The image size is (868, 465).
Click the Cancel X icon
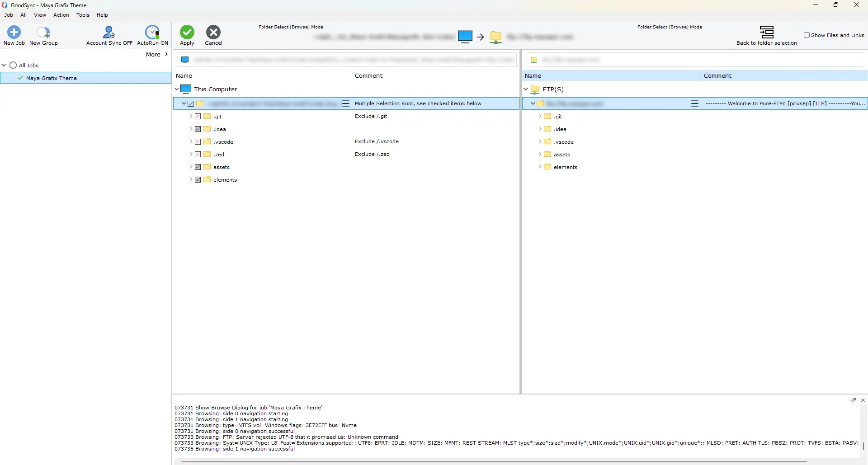tap(213, 32)
